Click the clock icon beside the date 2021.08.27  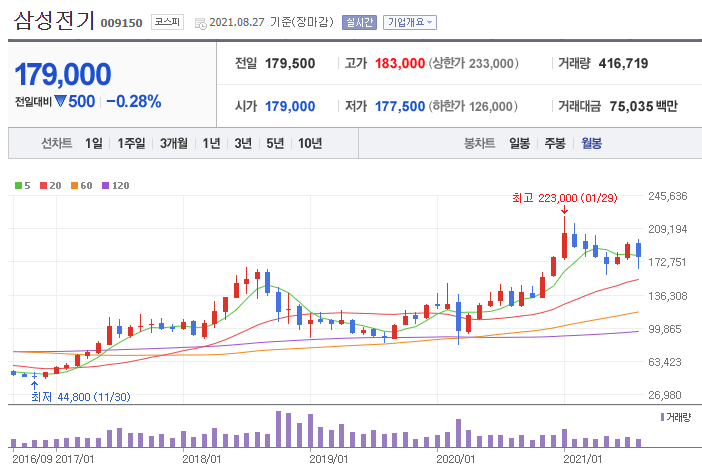click(201, 23)
